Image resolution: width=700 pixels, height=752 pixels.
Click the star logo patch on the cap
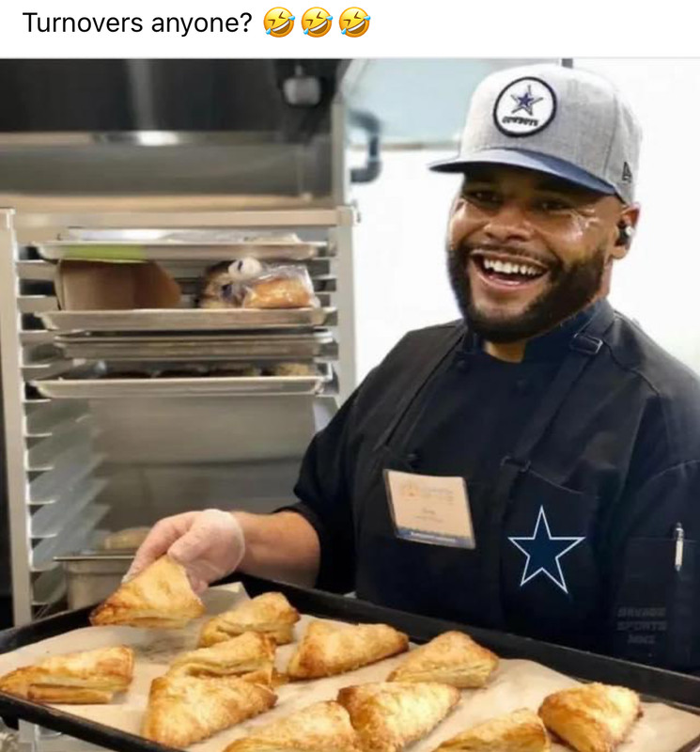pos(524,106)
